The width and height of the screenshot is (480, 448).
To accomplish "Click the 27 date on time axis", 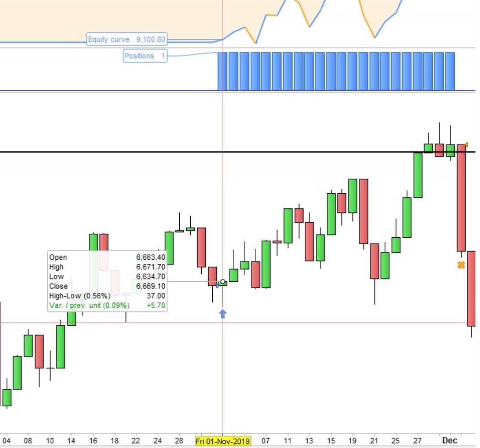I will pyautogui.click(x=418, y=441).
